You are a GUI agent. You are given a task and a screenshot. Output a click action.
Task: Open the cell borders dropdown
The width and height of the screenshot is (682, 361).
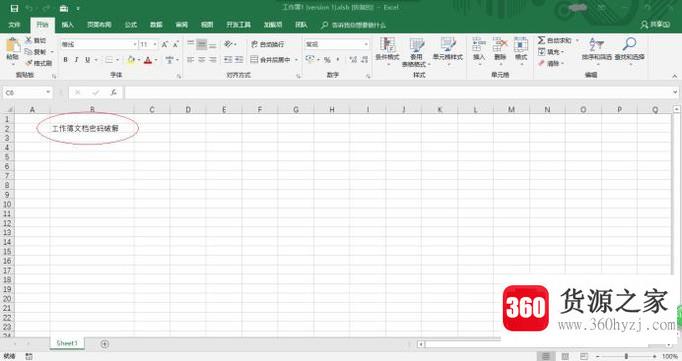coord(117,60)
